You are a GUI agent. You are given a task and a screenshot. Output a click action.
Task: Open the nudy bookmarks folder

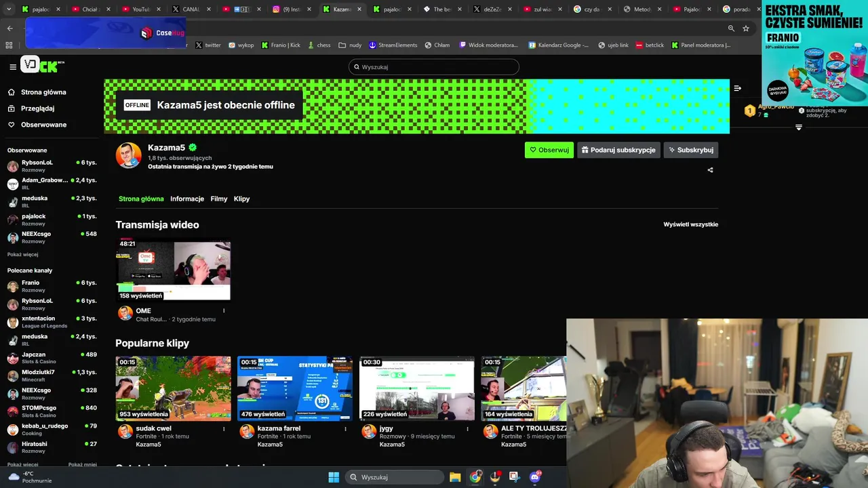pos(351,45)
